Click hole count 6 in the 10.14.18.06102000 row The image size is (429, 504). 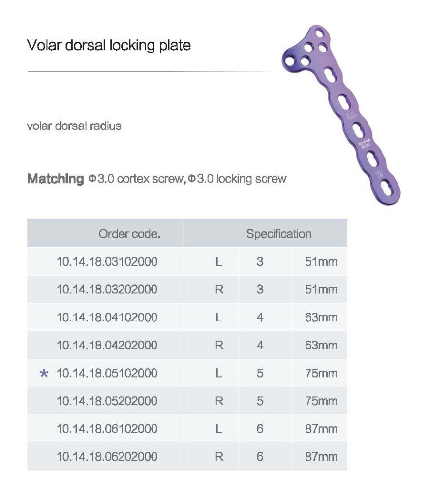click(260, 429)
